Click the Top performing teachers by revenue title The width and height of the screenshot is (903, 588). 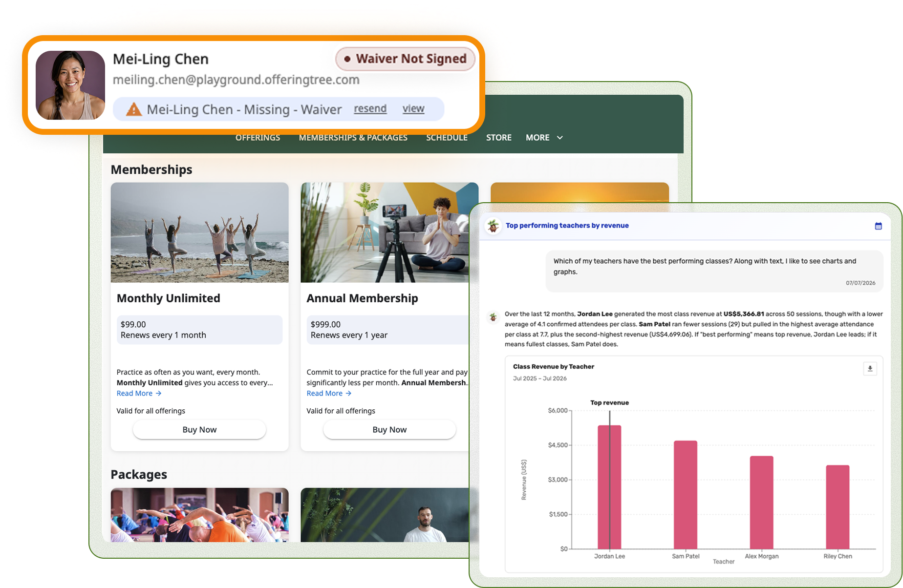(567, 226)
